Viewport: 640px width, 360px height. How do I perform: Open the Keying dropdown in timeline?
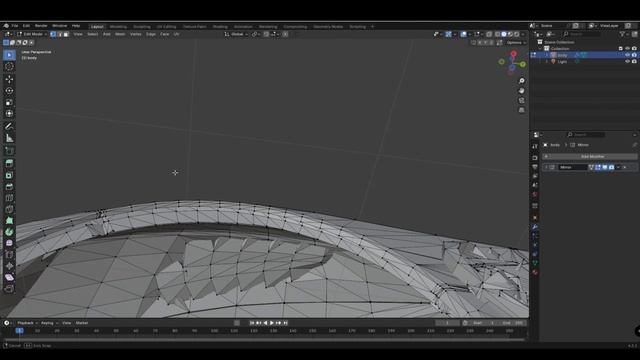point(49,323)
